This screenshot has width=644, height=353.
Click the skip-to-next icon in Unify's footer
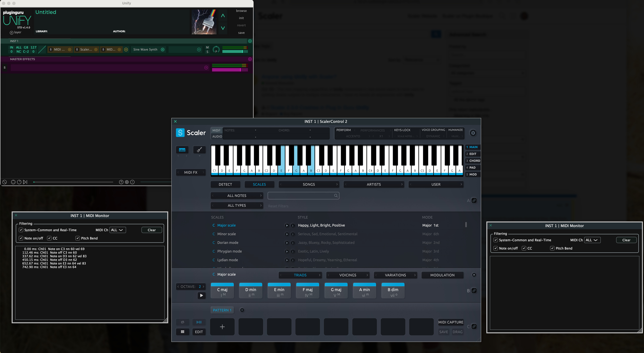point(25,182)
